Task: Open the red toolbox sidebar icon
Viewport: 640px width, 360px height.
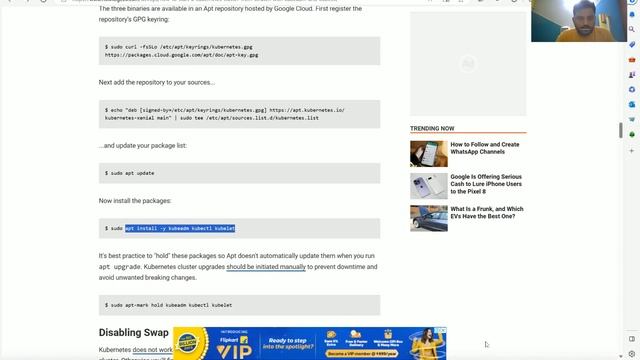Action: pos(632,60)
